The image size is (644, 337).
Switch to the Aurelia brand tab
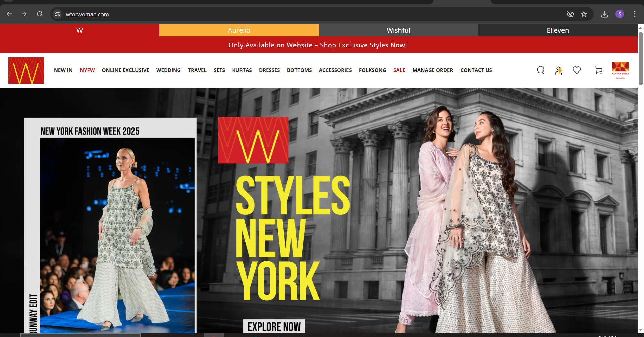coord(239,30)
